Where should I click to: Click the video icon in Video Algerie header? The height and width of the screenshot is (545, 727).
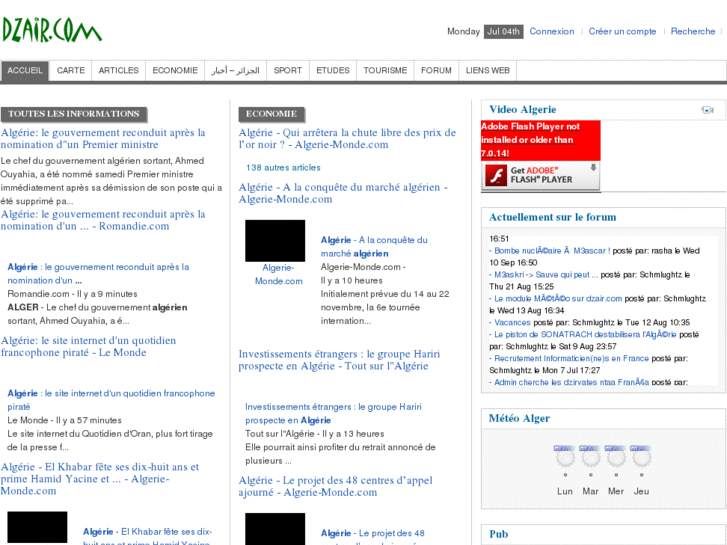point(707,110)
